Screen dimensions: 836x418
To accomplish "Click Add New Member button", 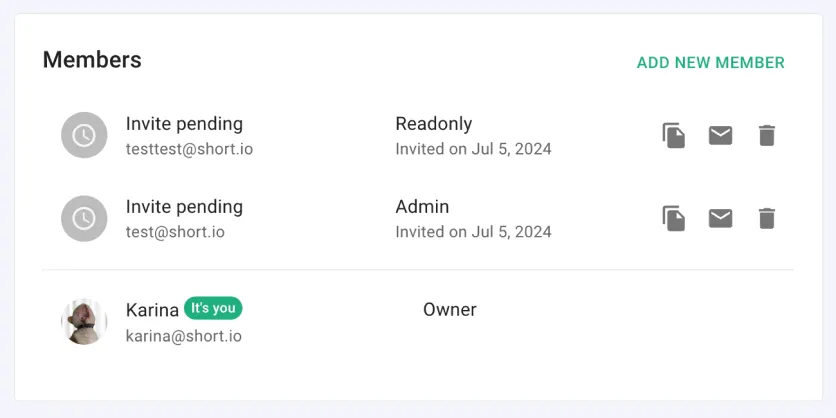I will (710, 62).
